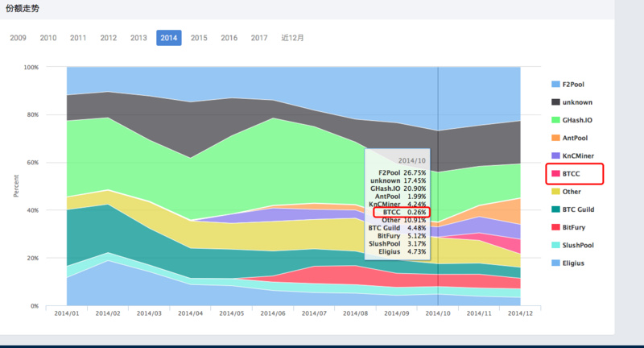Select the highlighted 2014 tab

(169, 38)
